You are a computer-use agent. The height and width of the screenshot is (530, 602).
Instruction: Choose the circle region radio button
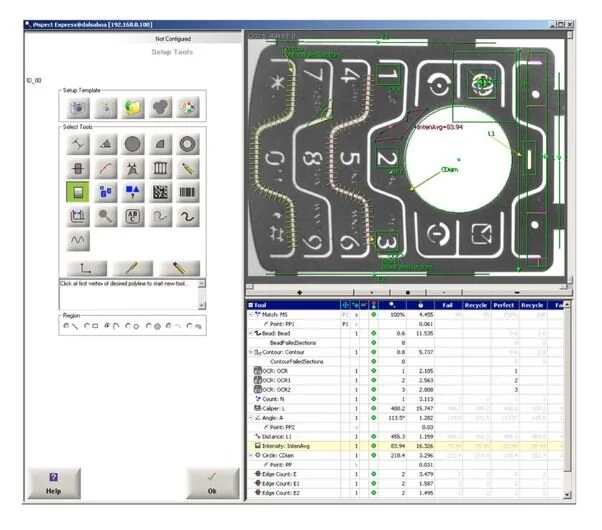pyautogui.click(x=128, y=326)
